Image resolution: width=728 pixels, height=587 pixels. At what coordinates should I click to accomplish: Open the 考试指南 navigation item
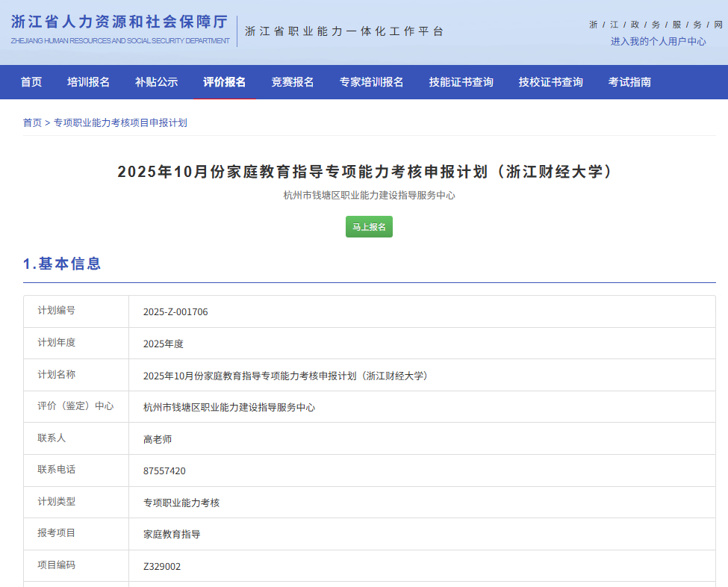[629, 82]
